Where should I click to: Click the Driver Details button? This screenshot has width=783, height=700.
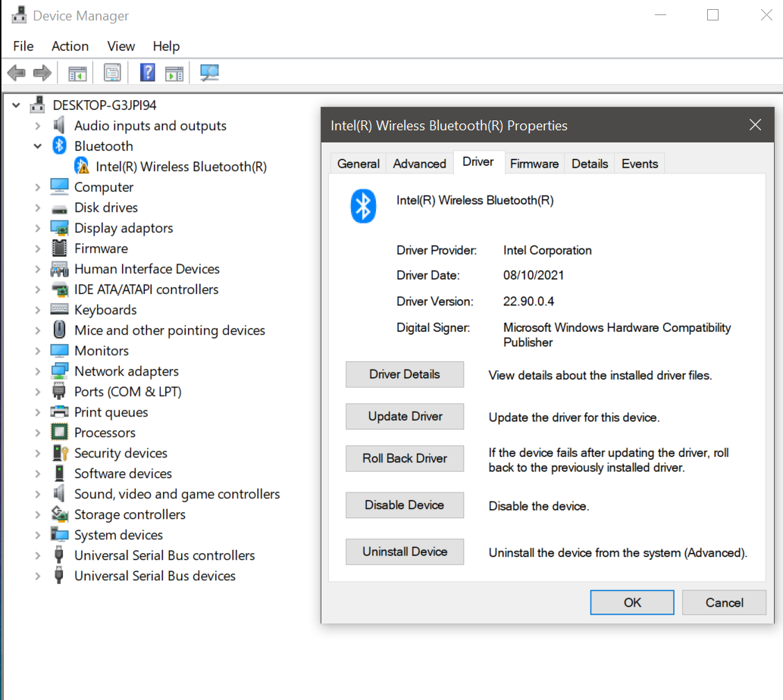click(405, 374)
